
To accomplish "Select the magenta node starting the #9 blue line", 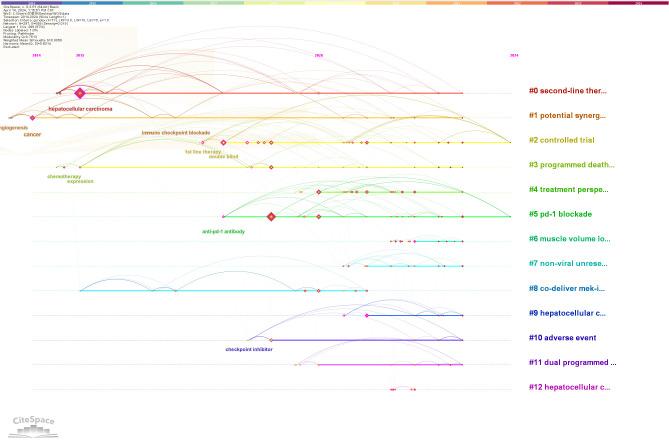I will [366, 316].
